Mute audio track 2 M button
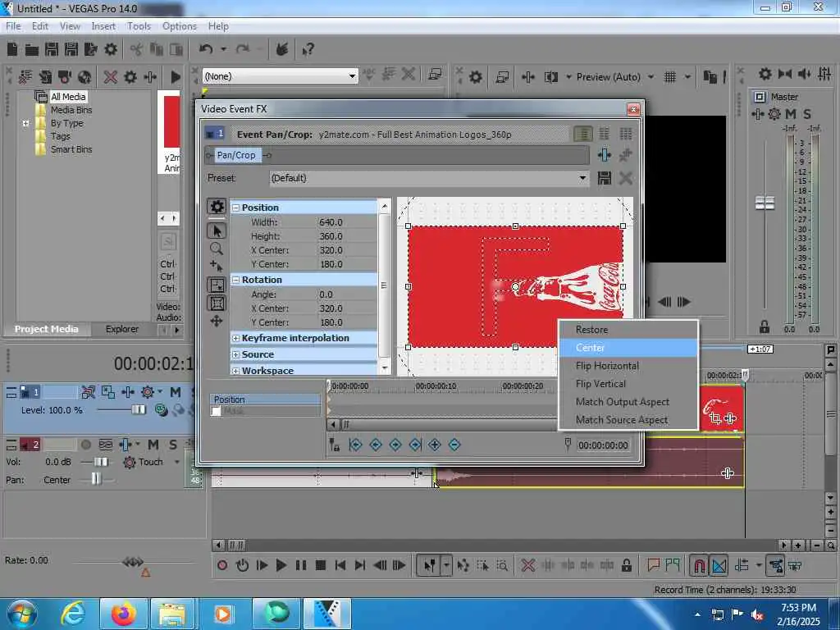This screenshot has height=630, width=840. click(x=153, y=445)
